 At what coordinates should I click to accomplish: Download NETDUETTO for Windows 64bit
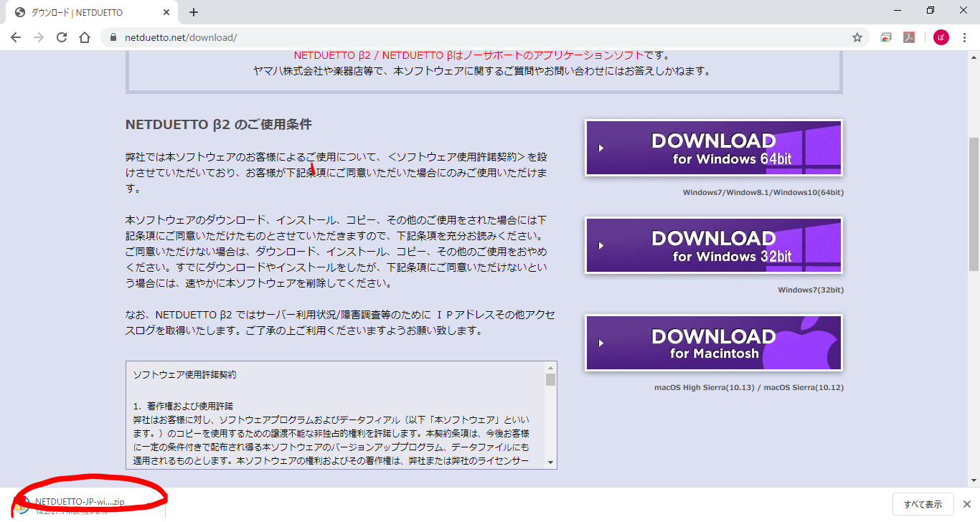pos(714,148)
